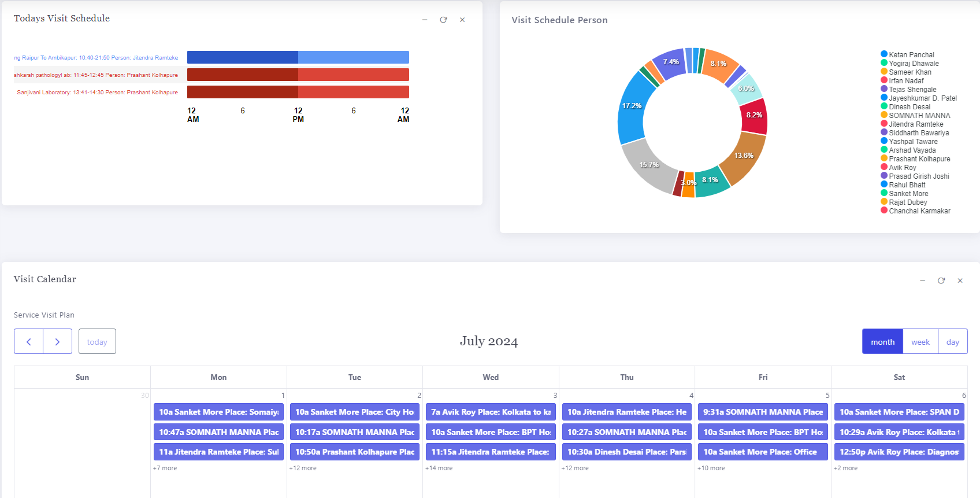Open 10:30a Dinesh Desai event
Image resolution: width=980 pixels, height=498 pixels.
627,452
